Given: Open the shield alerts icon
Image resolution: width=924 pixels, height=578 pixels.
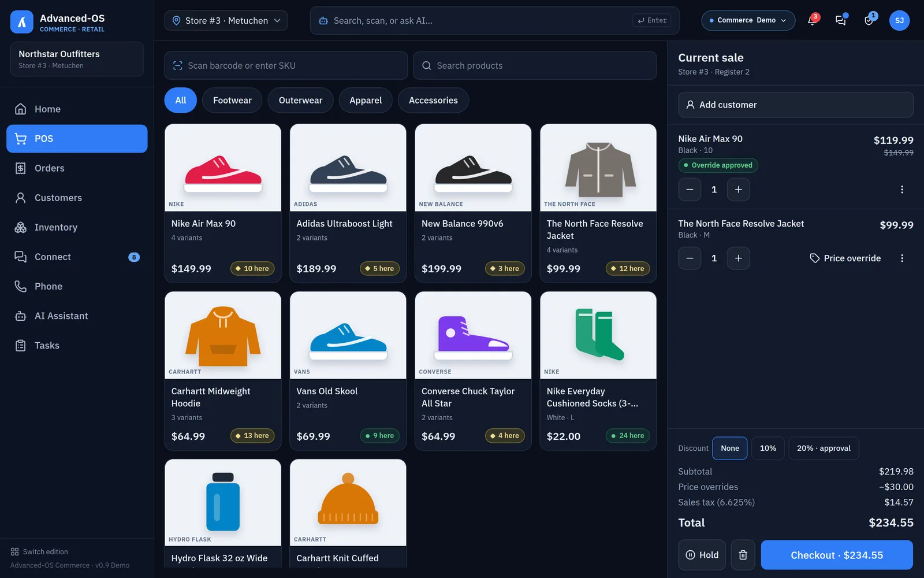Looking at the screenshot, I should [x=869, y=20].
